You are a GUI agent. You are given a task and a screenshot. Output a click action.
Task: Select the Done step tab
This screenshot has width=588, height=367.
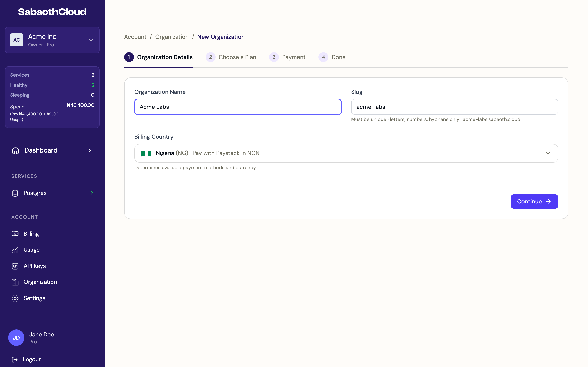click(332, 57)
